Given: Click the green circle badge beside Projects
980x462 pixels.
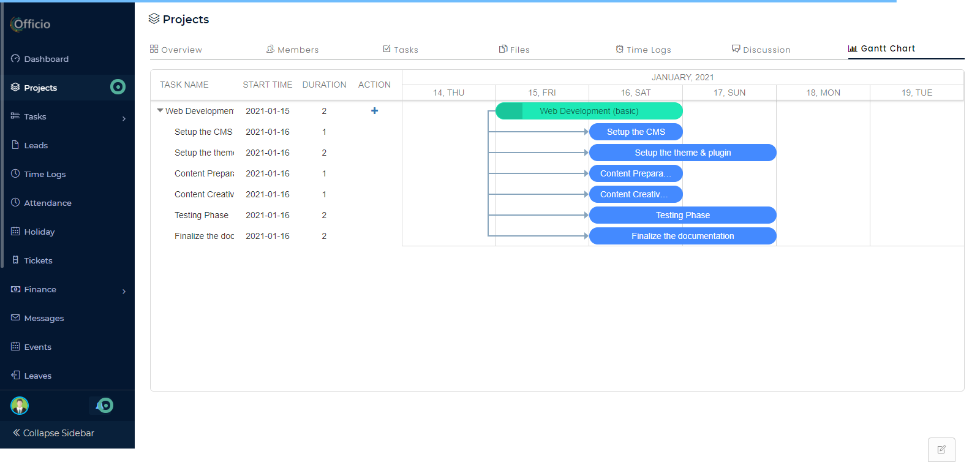Looking at the screenshot, I should pyautogui.click(x=118, y=87).
